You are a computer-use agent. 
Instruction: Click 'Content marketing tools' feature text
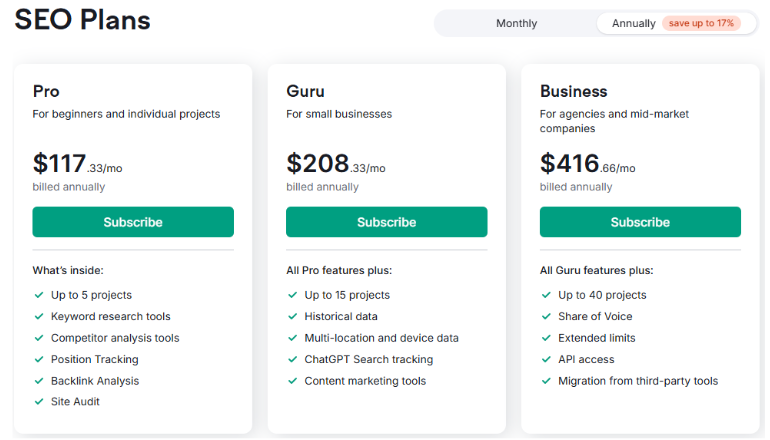[x=365, y=381]
